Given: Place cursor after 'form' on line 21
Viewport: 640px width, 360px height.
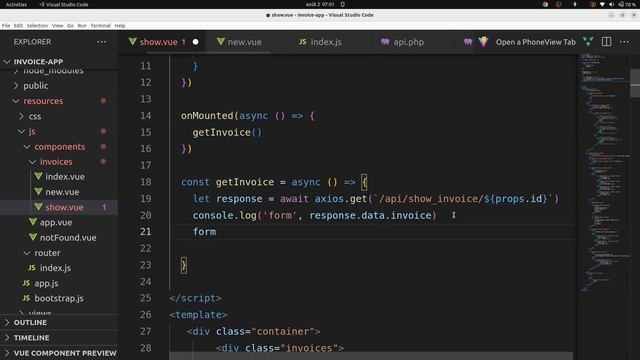Looking at the screenshot, I should [x=217, y=232].
